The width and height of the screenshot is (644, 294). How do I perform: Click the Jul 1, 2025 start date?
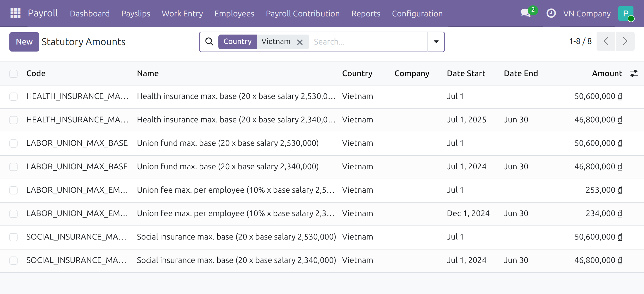coord(466,120)
